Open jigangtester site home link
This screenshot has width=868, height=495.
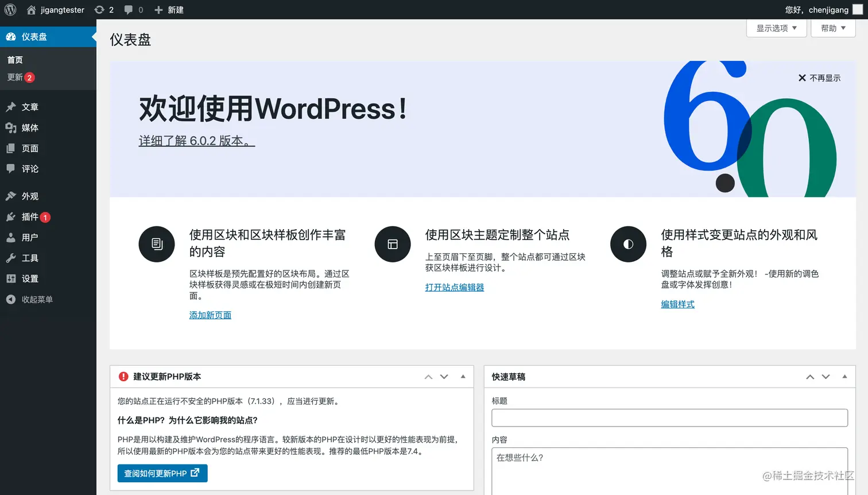pos(56,10)
